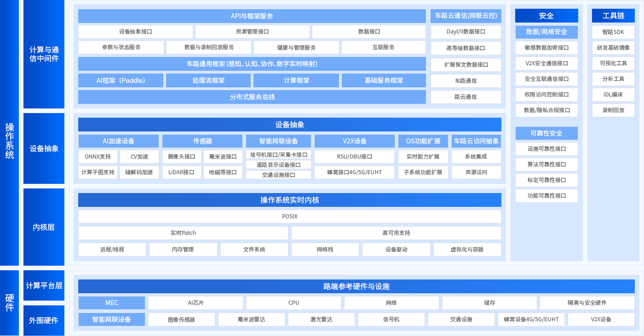The height and width of the screenshot is (336, 644).
Task: Click the 高等级数据接口 box
Action: 466,48
